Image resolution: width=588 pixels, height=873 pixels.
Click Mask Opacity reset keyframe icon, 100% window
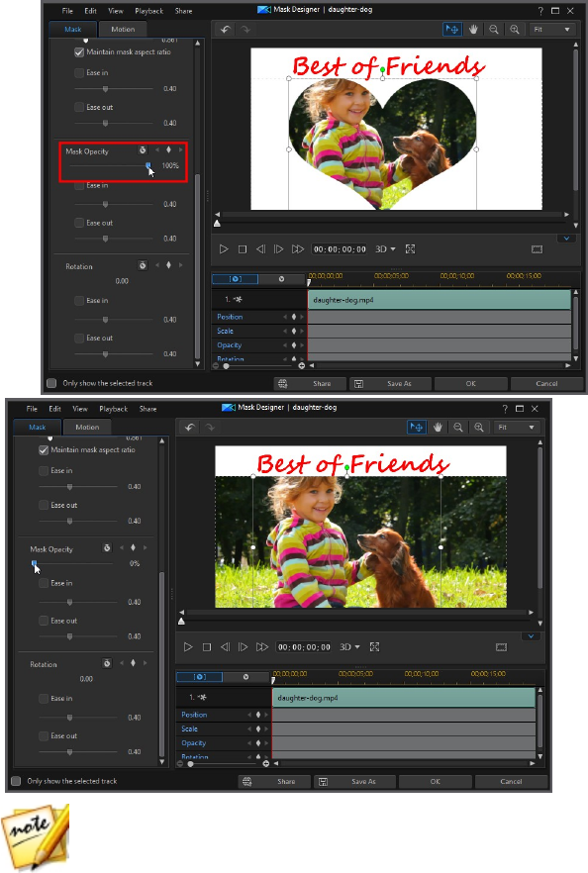click(x=143, y=150)
